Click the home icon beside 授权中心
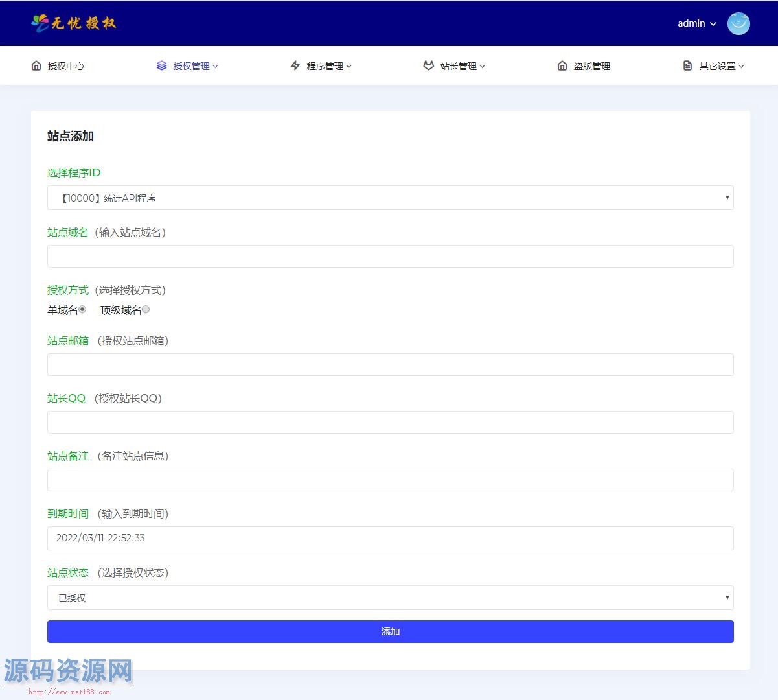This screenshot has width=778, height=700. click(x=36, y=65)
